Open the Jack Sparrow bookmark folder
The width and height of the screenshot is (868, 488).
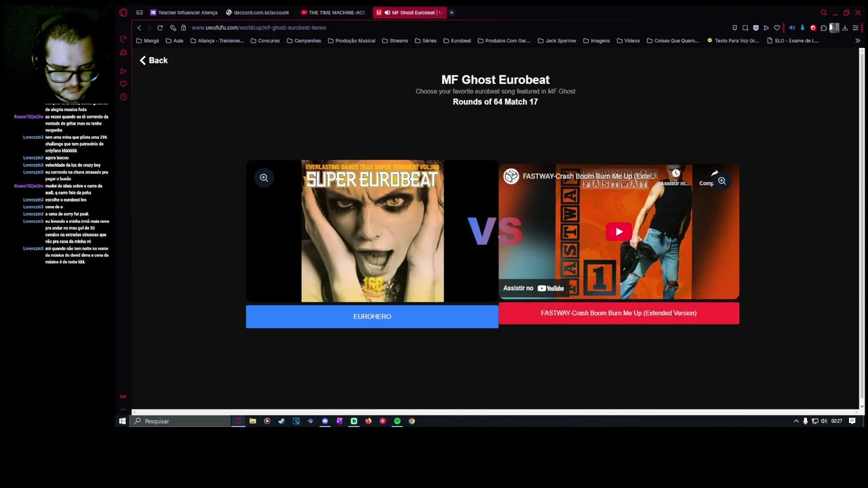click(556, 41)
